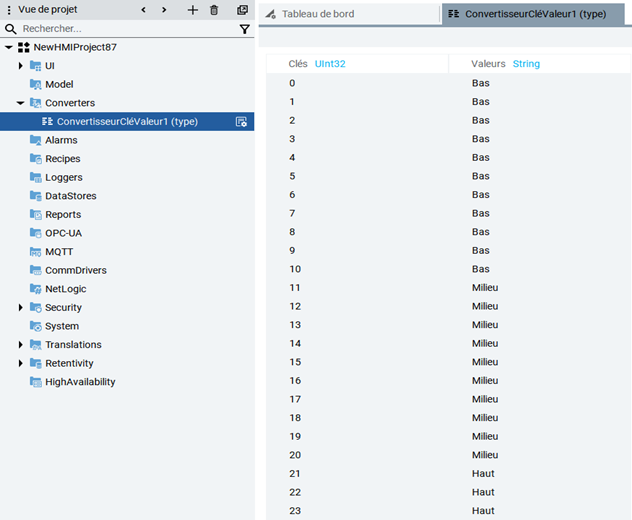Image resolution: width=632 pixels, height=520 pixels.
Task: Select the Bas value for key 10
Action: click(480, 269)
